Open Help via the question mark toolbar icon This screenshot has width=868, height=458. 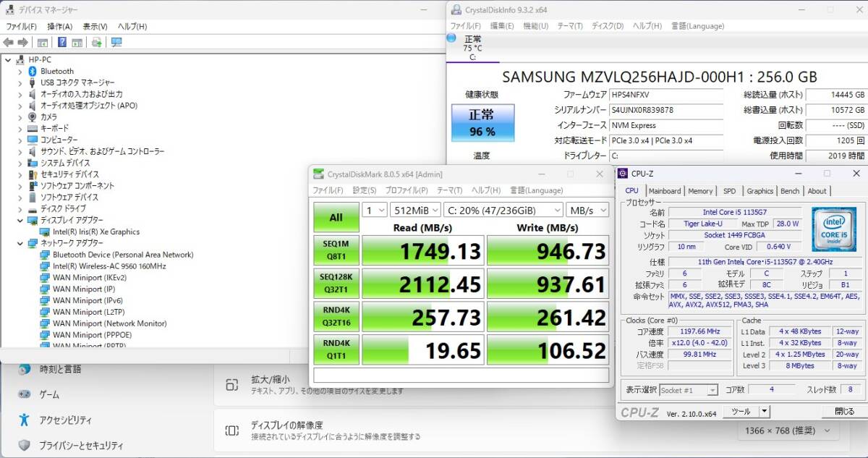[62, 42]
